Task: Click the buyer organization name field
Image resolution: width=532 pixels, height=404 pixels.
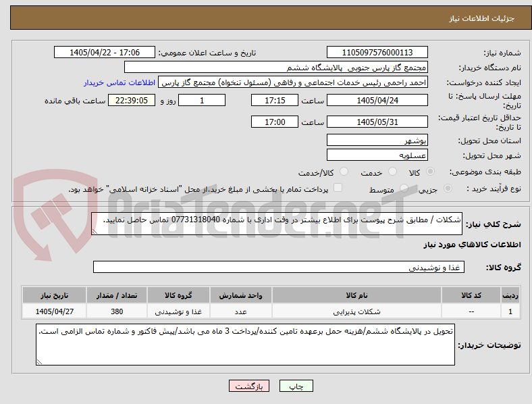Action: click(x=276, y=68)
